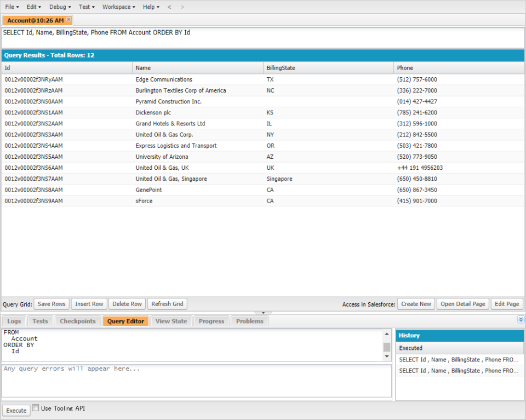Select the first history query entry
The width and height of the screenshot is (526, 420).
[x=459, y=360]
